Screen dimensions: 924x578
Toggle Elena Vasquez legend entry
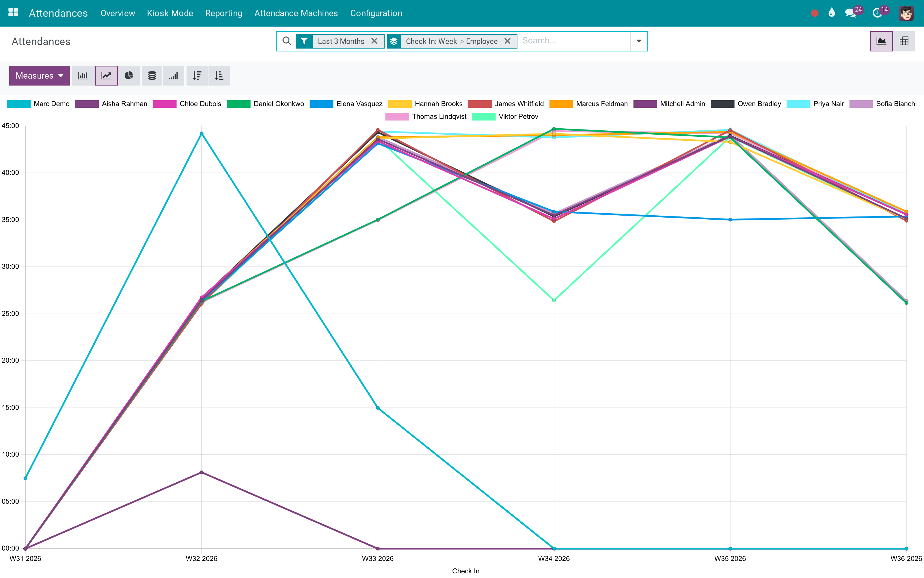tap(346, 104)
